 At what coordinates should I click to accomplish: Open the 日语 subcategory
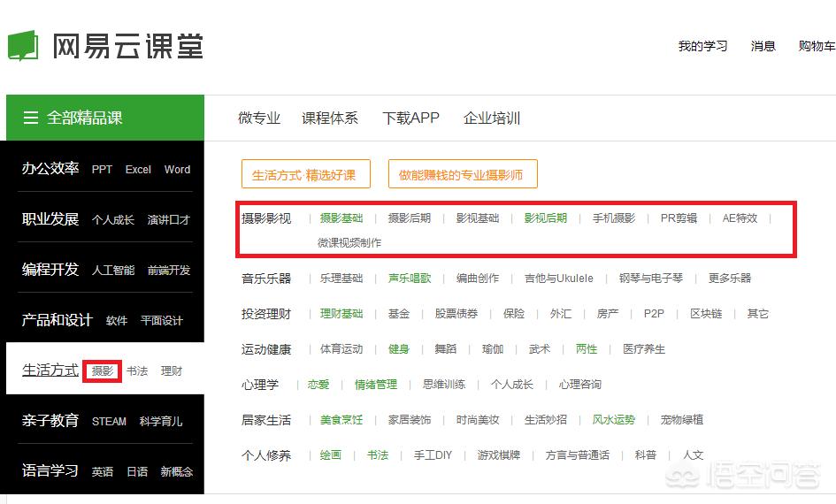coord(137,471)
